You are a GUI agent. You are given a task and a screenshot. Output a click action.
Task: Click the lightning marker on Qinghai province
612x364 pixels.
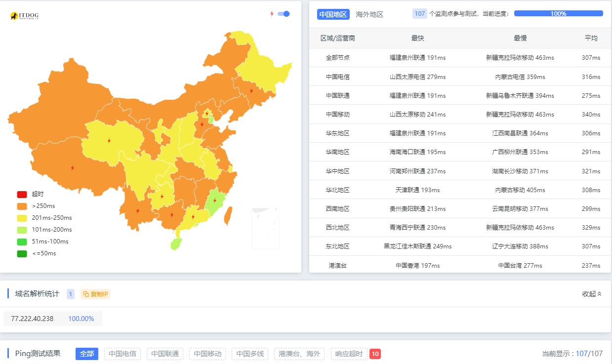coord(109,141)
